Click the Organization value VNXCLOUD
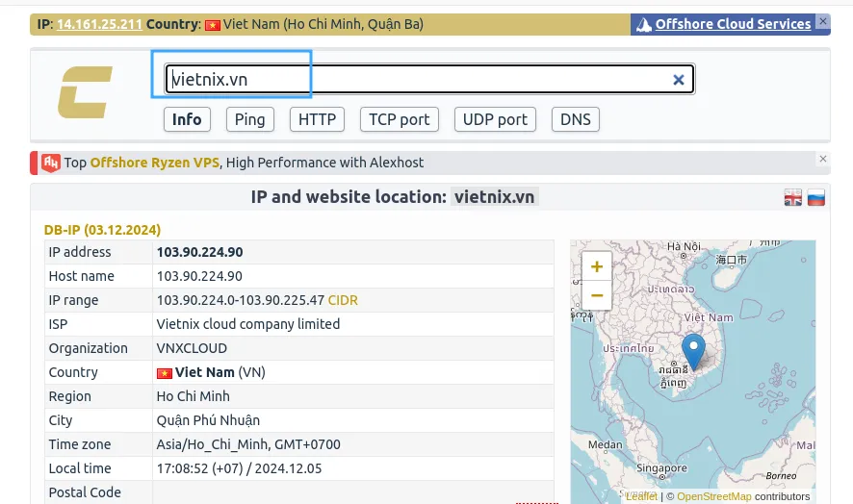Screen dimensions: 853x504 coord(192,348)
